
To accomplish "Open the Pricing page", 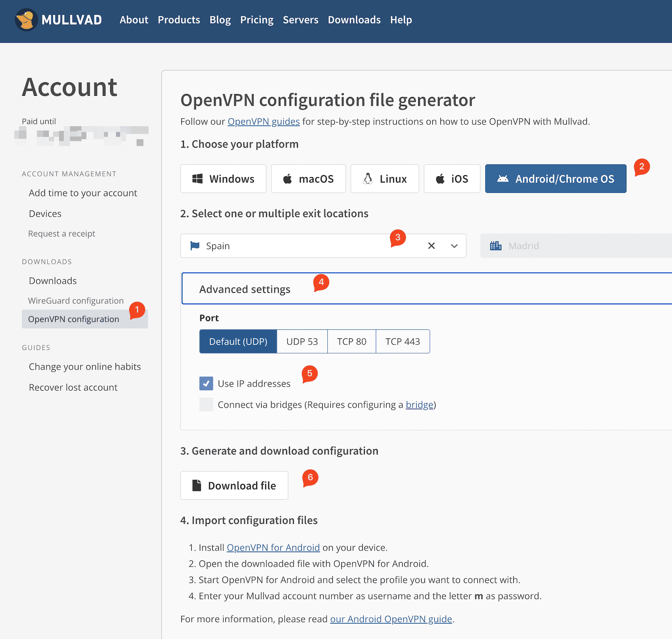I will pos(257,20).
